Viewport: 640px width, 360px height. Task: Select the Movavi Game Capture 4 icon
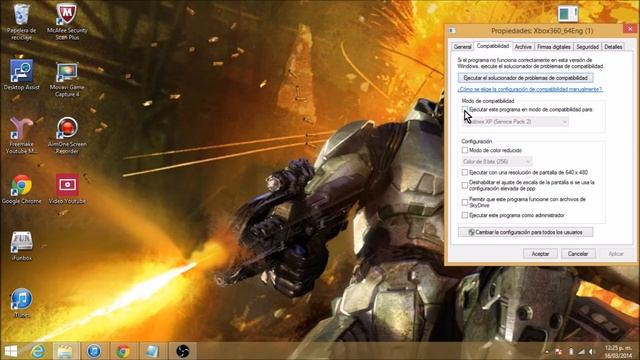click(67, 79)
